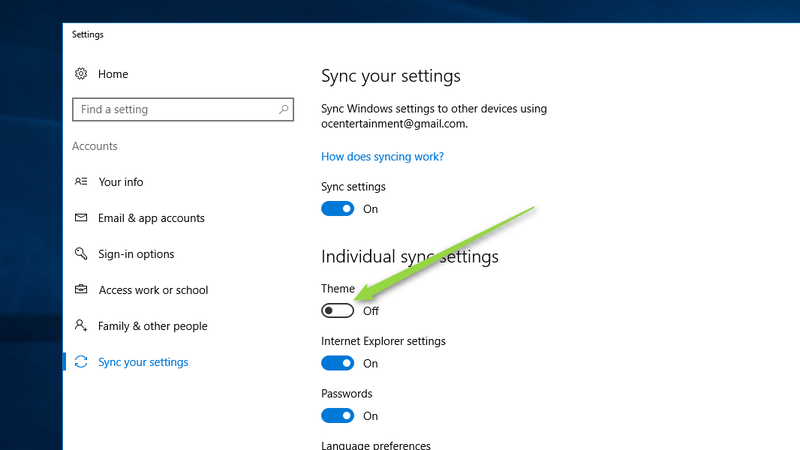Turn off Passwords sync toggle
This screenshot has width=800, height=450.
point(337,416)
